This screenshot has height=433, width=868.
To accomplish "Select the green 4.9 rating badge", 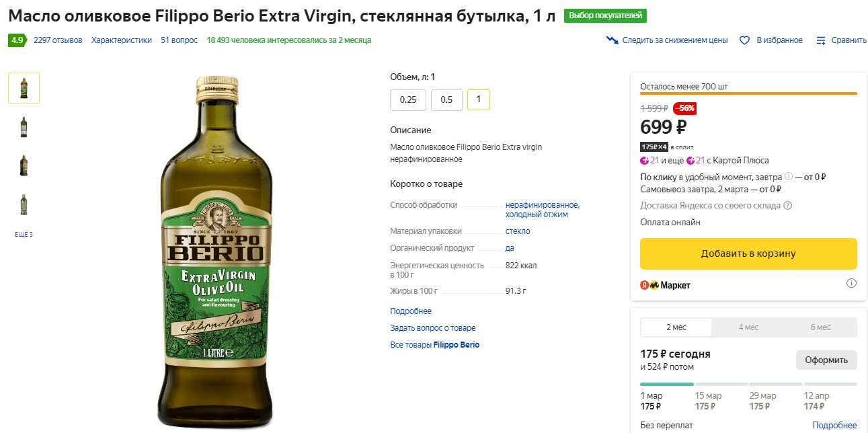I will coord(16,40).
